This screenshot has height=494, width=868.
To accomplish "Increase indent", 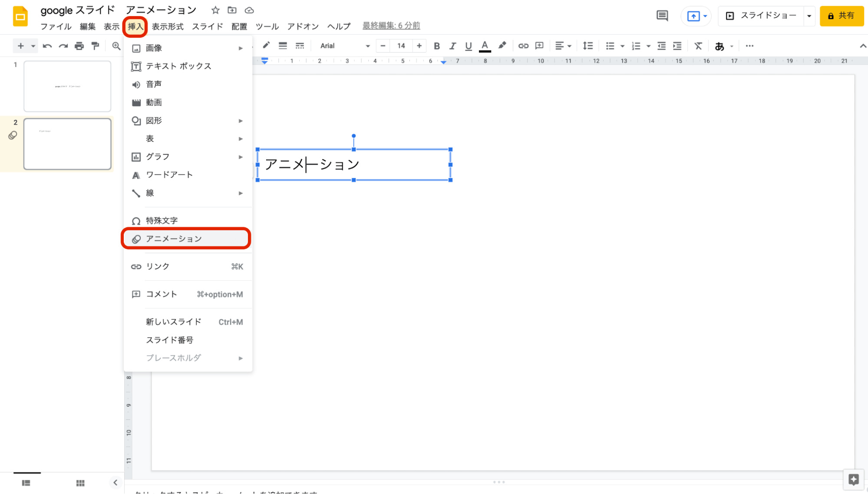I will [677, 46].
